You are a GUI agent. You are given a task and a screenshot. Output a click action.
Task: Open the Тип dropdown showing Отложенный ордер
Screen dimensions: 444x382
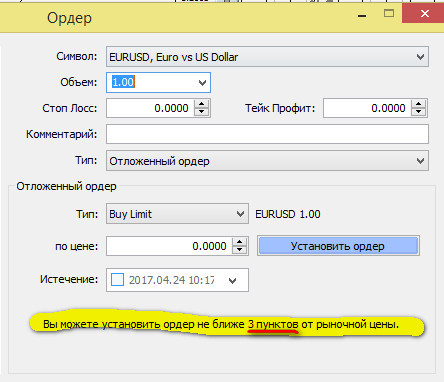267,161
